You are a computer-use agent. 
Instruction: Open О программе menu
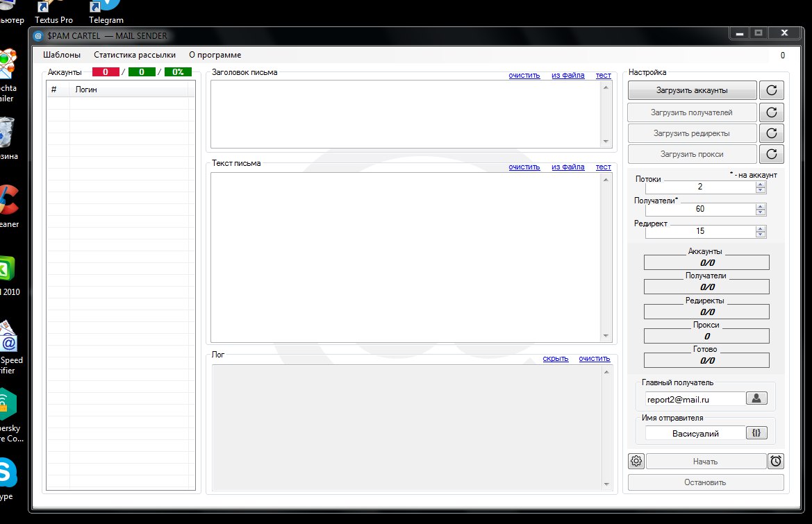[215, 55]
